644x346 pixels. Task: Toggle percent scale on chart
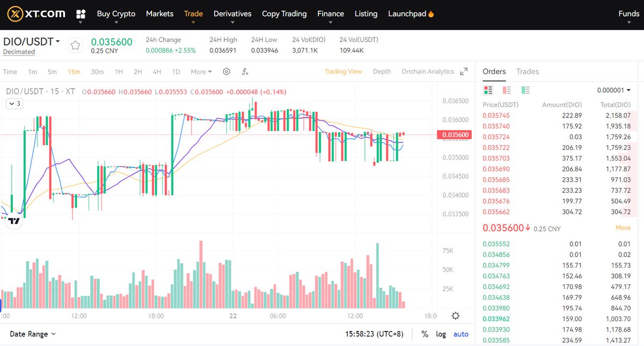coord(425,334)
